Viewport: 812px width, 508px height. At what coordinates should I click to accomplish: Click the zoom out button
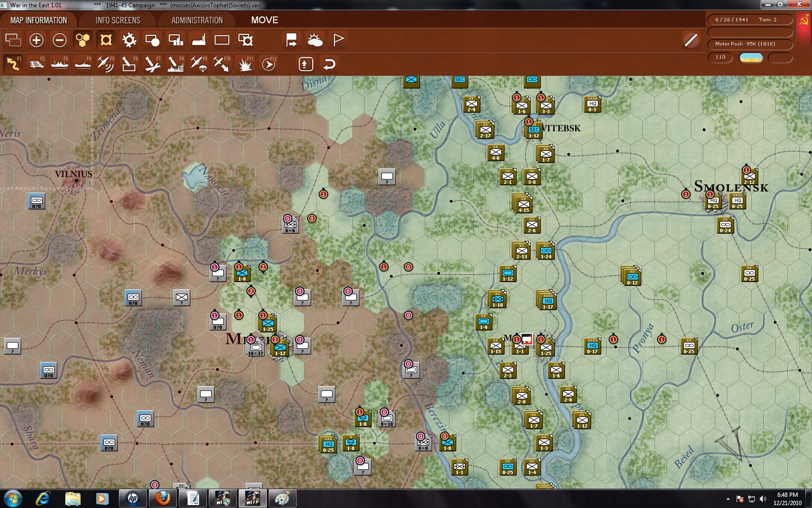tap(59, 40)
